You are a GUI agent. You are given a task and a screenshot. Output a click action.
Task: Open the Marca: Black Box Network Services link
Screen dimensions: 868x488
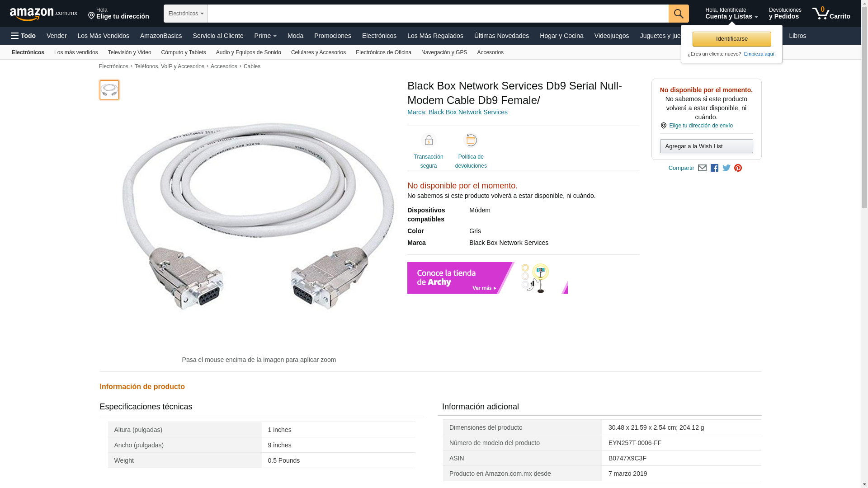457,112
